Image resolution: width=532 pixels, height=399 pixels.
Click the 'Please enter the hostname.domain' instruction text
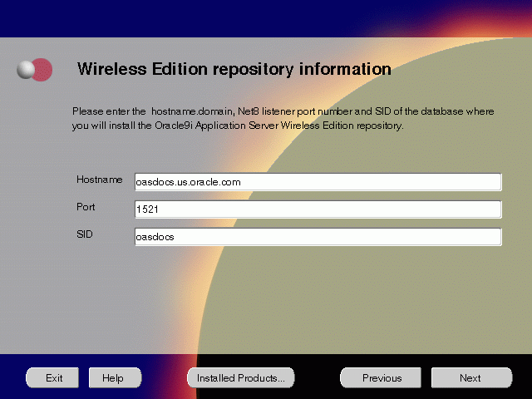[x=283, y=118]
